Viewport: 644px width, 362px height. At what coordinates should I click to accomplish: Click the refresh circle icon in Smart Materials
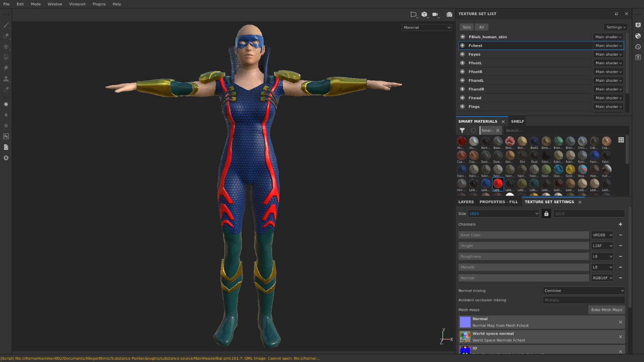click(473, 130)
